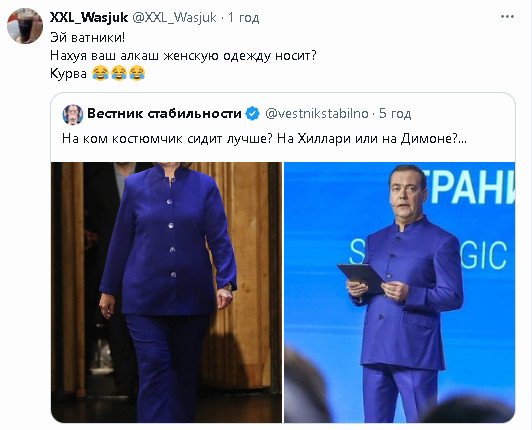The image size is (532, 430).
Task: Click the blue verified badge icon
Action: [x=252, y=114]
